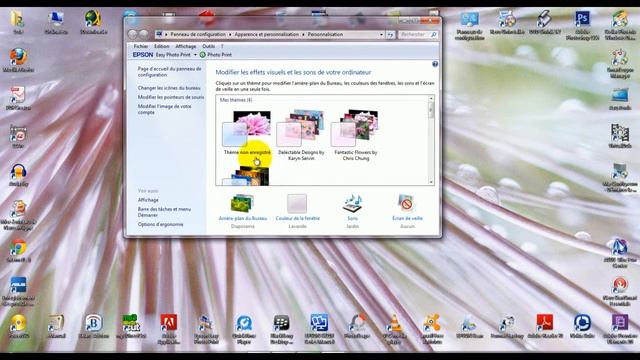Click the Babylon 'B' desktop icon
Screen dimensions: 640x360
point(93,327)
